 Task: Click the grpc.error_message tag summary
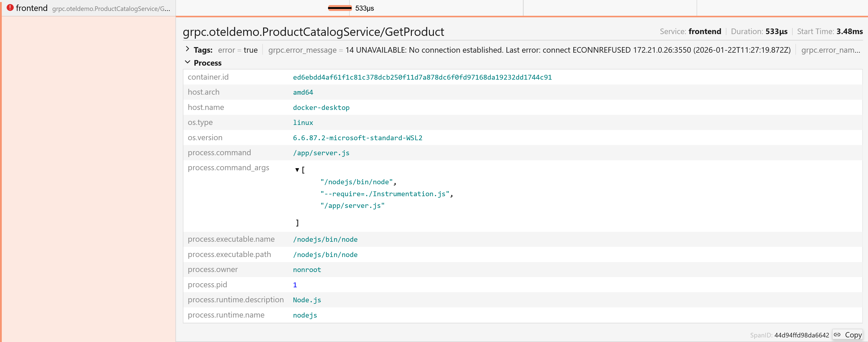point(529,50)
